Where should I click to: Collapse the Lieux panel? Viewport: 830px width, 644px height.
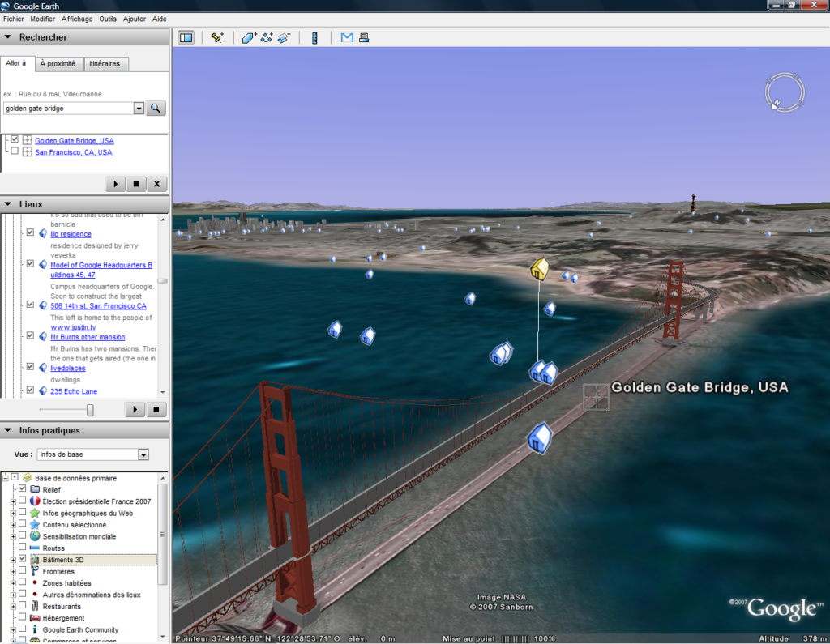pos(8,203)
